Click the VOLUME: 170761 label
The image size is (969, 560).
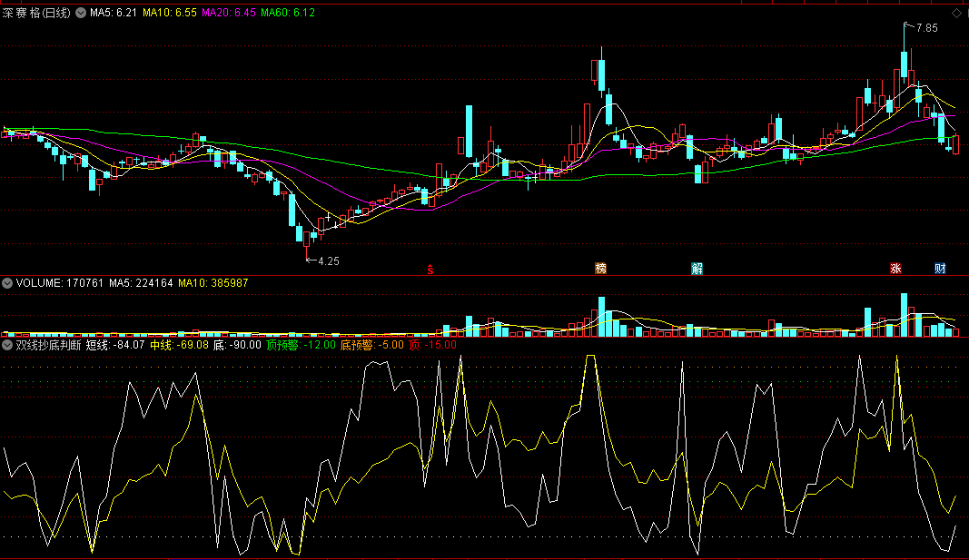pyautogui.click(x=59, y=283)
